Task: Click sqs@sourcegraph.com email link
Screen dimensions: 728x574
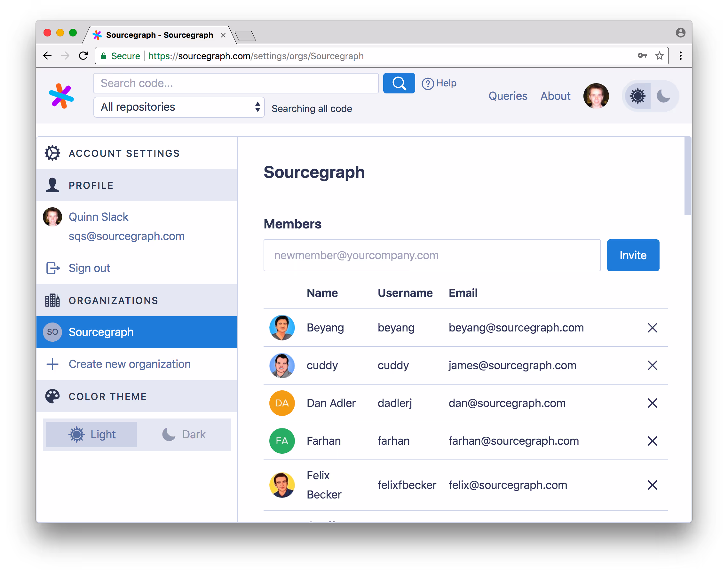Action: pos(127,236)
